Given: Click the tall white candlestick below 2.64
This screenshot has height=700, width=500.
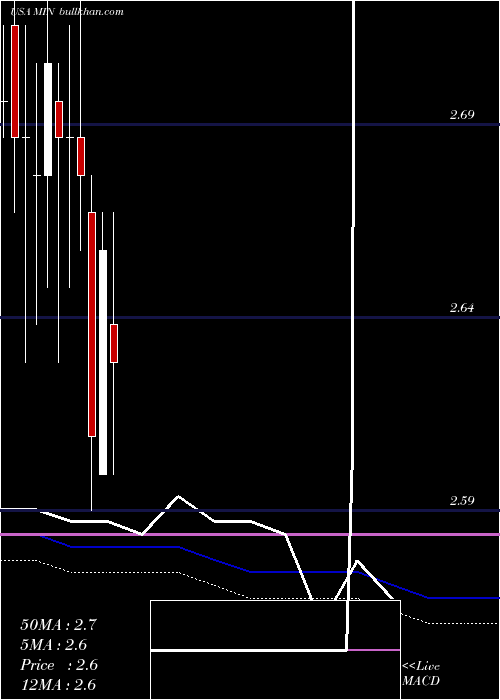Looking at the screenshot, I should tap(103, 362).
